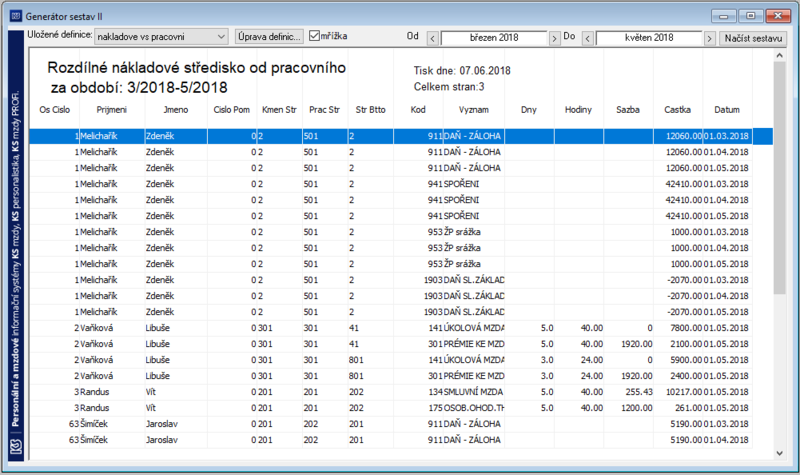Click the Datum column header
Screen dimensions: 800x475
tap(727, 110)
